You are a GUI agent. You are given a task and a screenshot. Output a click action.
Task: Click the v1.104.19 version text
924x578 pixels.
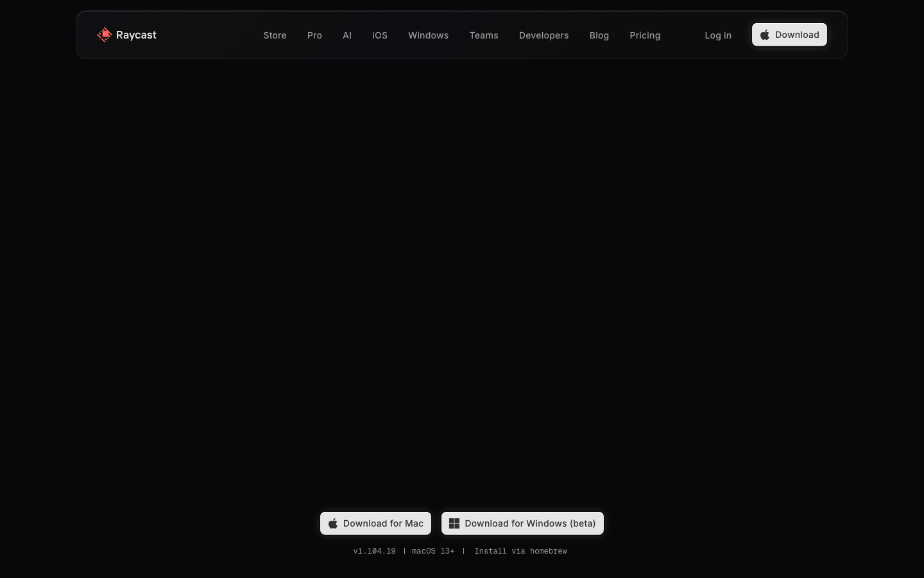(374, 551)
